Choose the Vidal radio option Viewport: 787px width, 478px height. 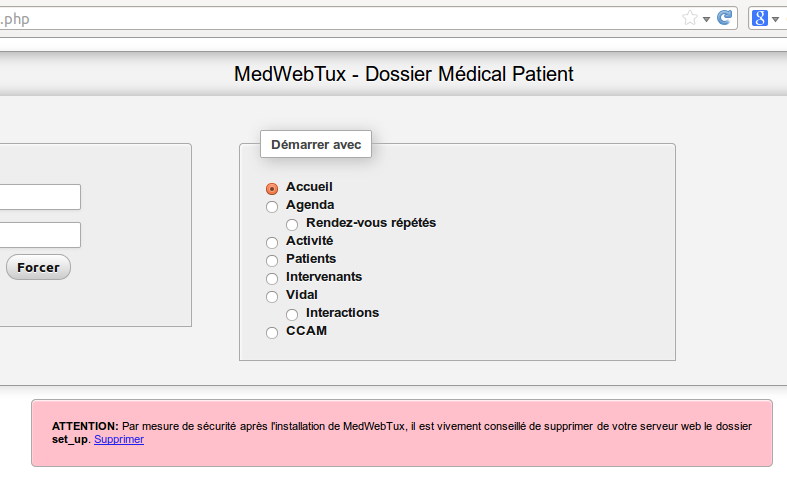pyautogui.click(x=272, y=297)
